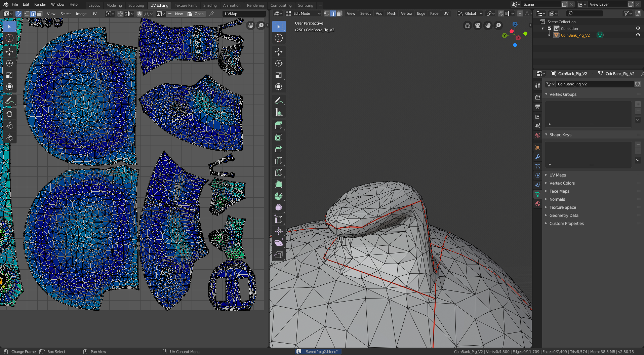Open the Material properties tab
Image resolution: width=644 pixels, height=355 pixels.
click(538, 204)
